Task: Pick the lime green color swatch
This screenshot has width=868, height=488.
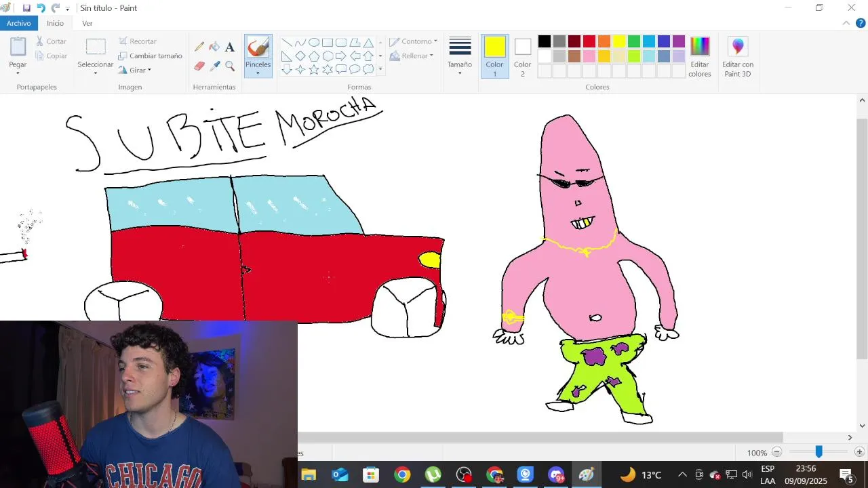Action: 634,56
